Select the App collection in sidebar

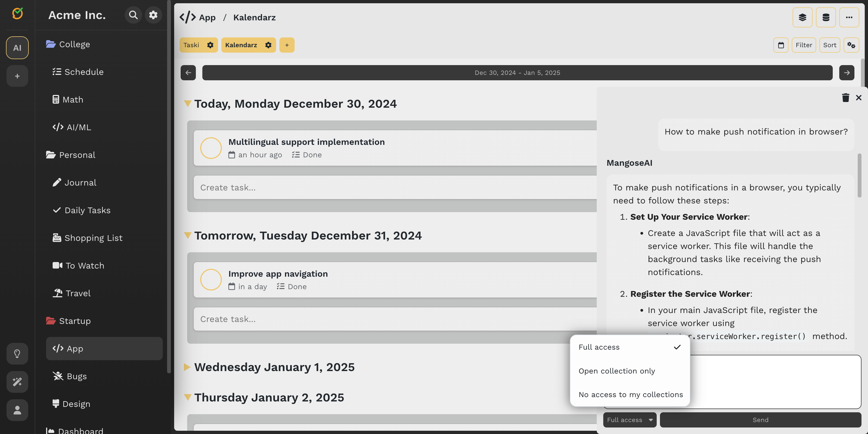coord(104,348)
